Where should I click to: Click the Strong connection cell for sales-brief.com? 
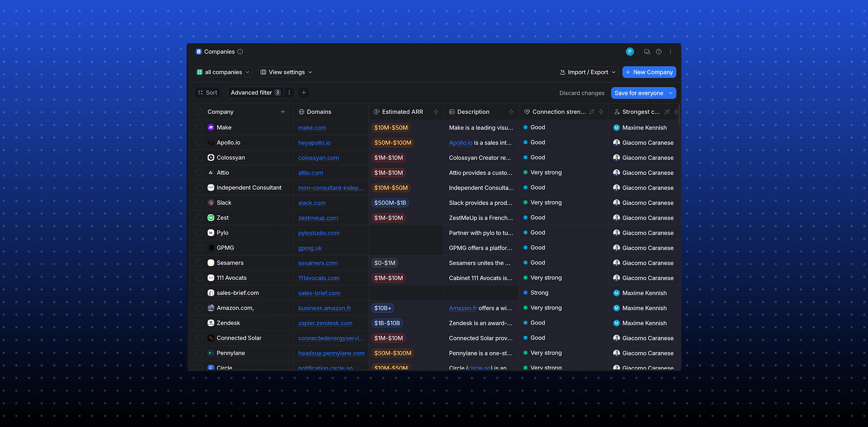point(564,293)
